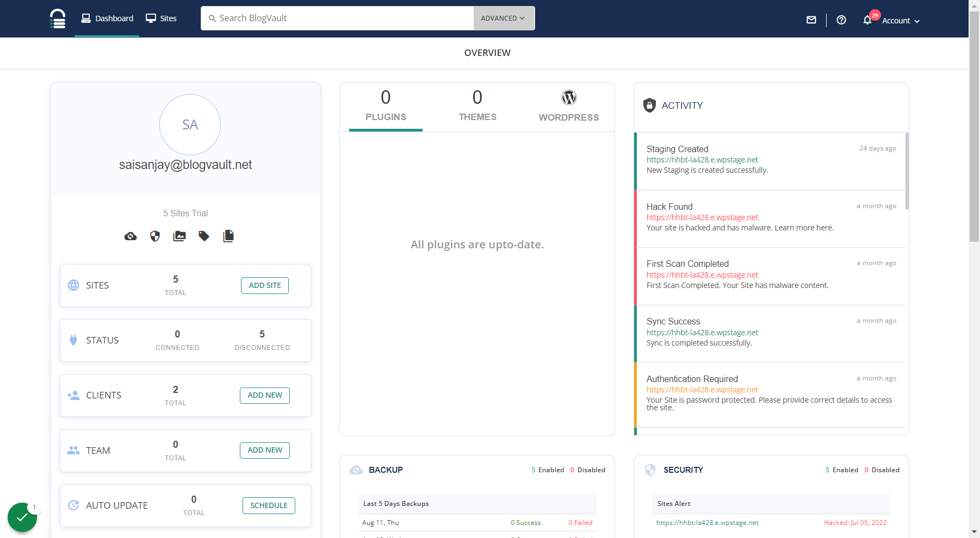Click the Activity panel scrollbar
This screenshot has width=980, height=538.
point(907,171)
